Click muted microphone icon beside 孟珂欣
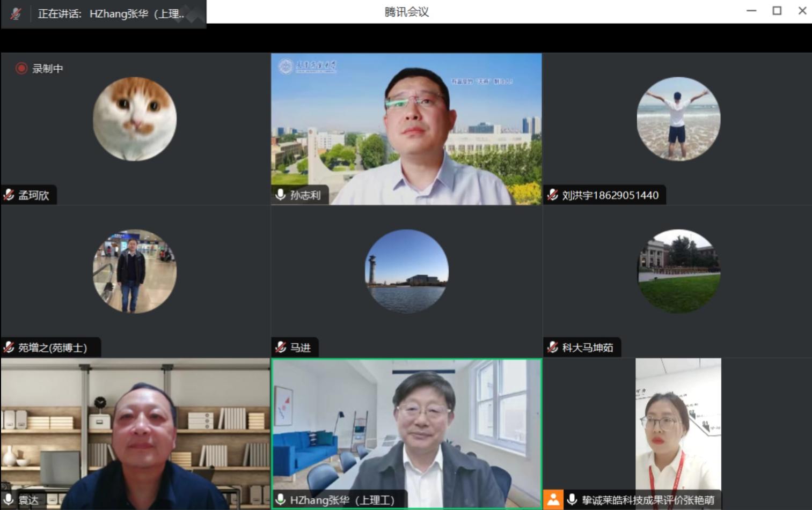 click(9, 195)
